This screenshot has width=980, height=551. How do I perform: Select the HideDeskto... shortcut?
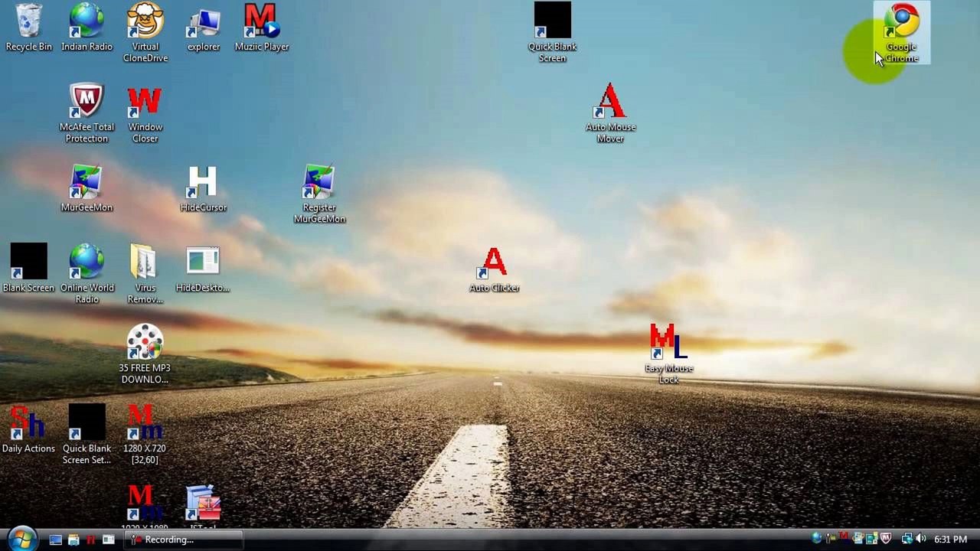[x=203, y=269]
